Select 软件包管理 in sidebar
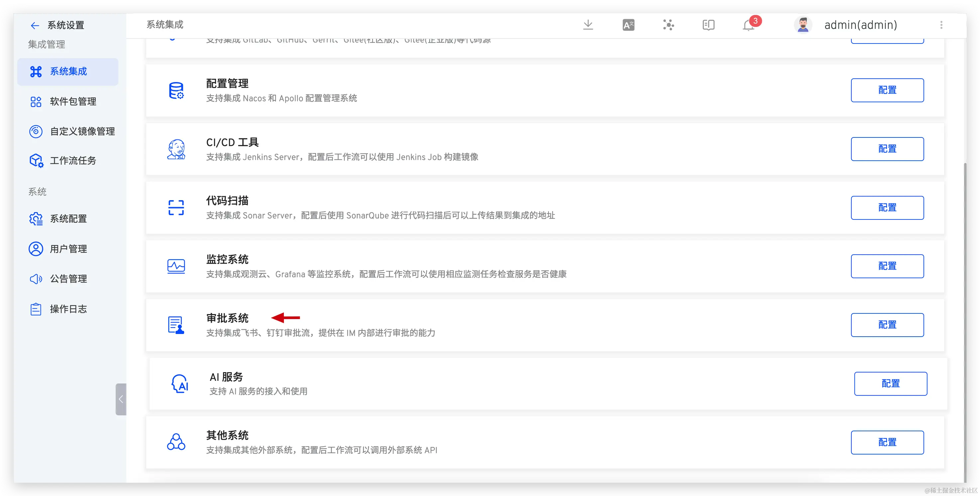 tap(73, 102)
